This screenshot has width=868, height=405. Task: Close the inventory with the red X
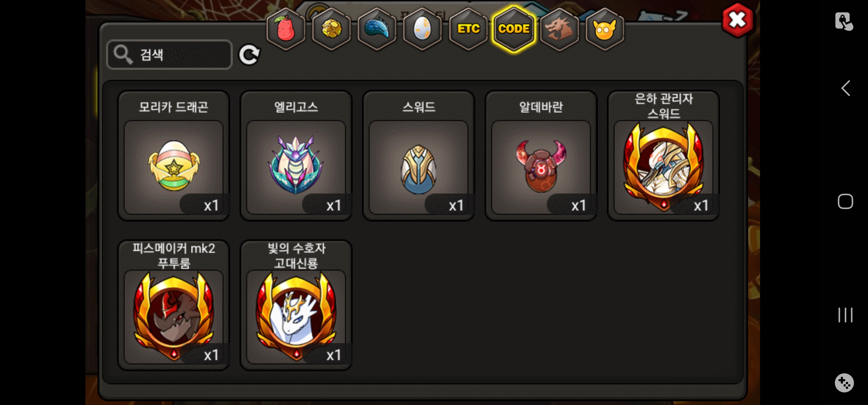[737, 20]
